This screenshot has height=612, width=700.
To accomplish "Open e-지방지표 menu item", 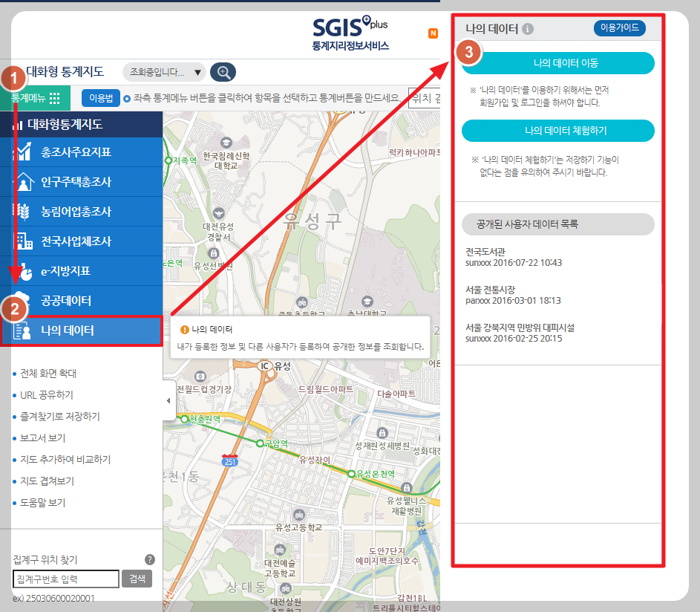I will click(x=81, y=270).
